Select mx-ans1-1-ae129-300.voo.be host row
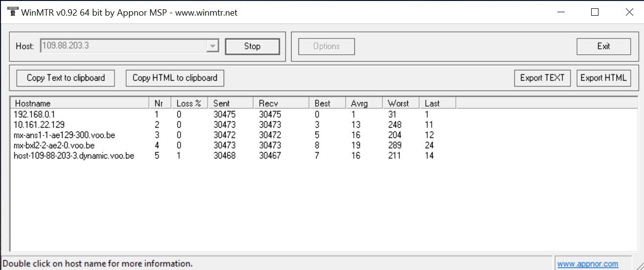The width and height of the screenshot is (644, 270). click(x=234, y=135)
